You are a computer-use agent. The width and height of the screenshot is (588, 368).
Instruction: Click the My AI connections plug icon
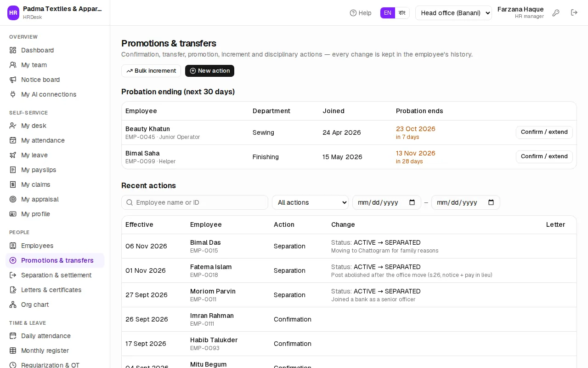pyautogui.click(x=13, y=94)
